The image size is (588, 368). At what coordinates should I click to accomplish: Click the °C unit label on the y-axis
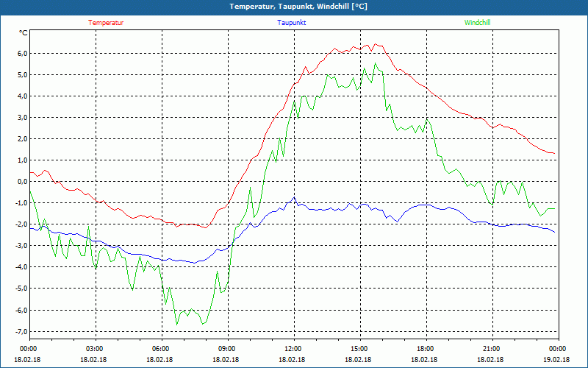(x=23, y=33)
